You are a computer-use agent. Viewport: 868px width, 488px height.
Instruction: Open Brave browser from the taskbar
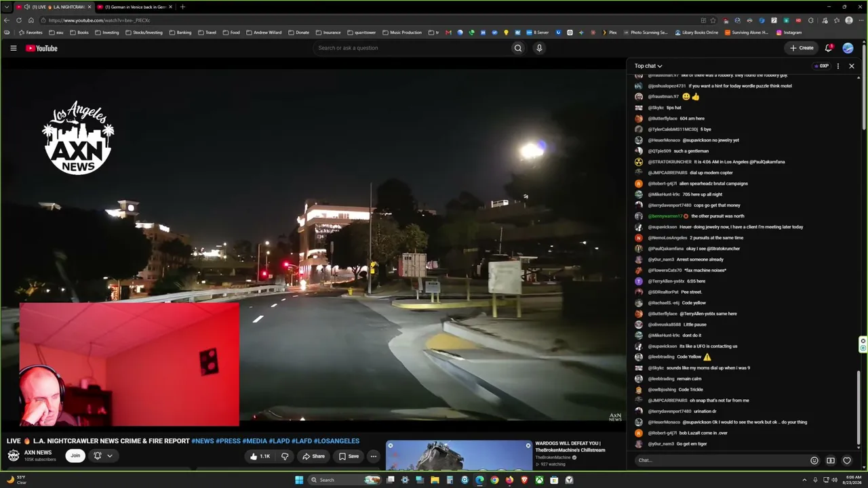tap(524, 480)
